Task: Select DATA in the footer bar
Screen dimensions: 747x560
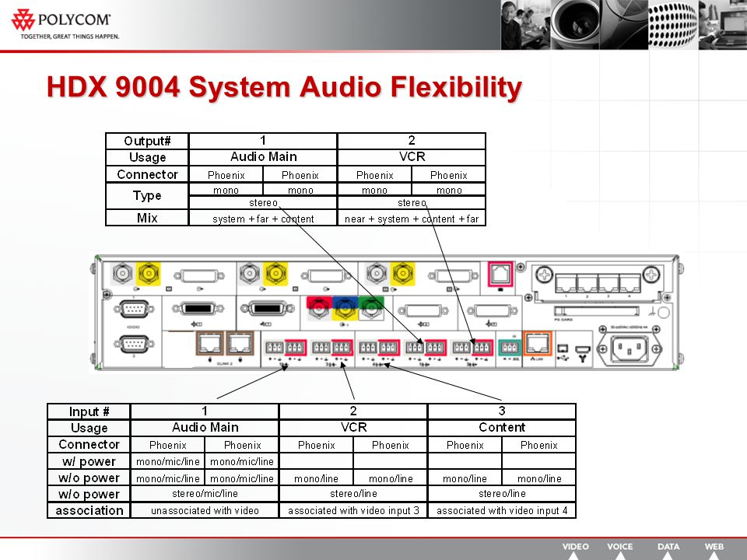Action: pyautogui.click(x=668, y=547)
